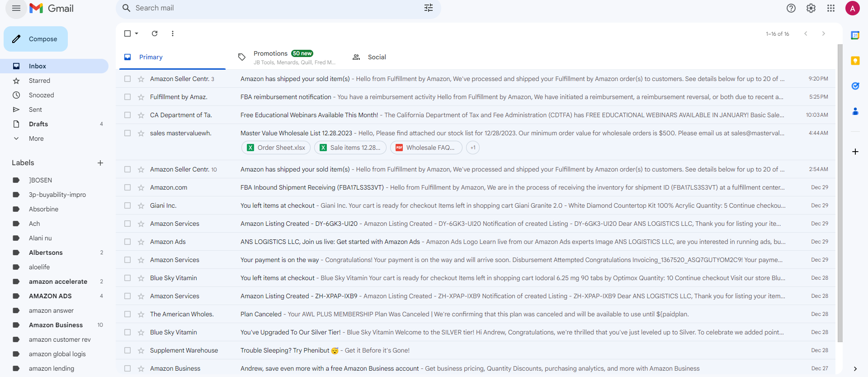This screenshot has height=377, width=868.
Task: Open the Albertsons label
Action: pos(54,253)
